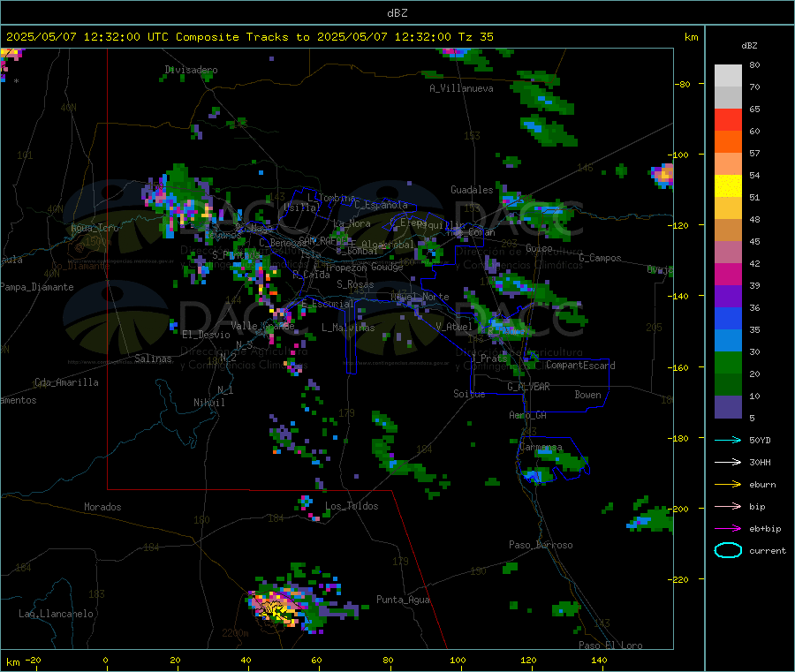
Task: Click the 'Carmensa' place label
Action: pos(541,448)
